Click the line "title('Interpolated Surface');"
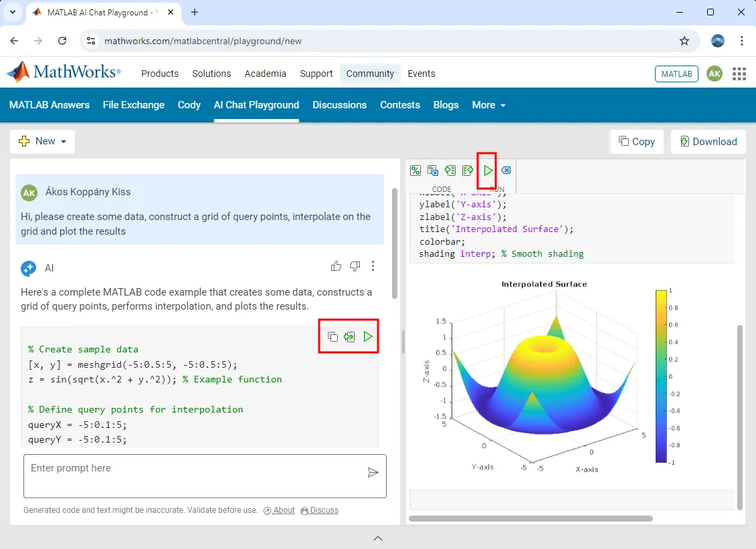The image size is (756, 549). (x=496, y=229)
